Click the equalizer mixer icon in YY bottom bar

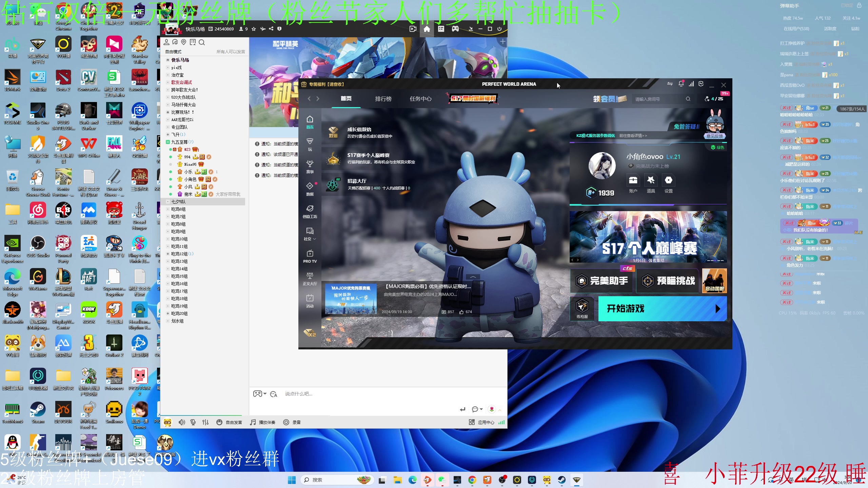click(205, 422)
